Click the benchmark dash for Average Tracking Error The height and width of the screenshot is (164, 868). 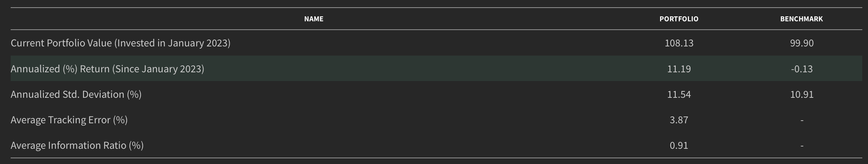pos(801,120)
